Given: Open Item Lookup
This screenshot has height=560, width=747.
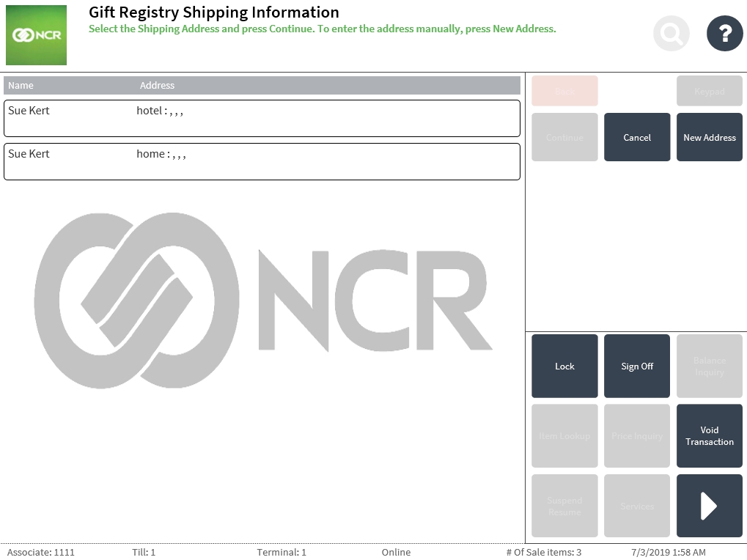Looking at the screenshot, I should coord(564,435).
